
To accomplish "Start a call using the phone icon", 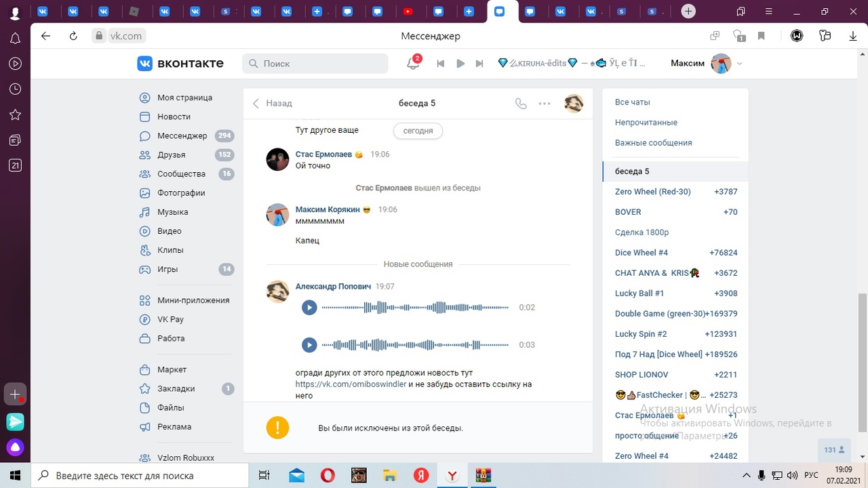I will coord(521,104).
